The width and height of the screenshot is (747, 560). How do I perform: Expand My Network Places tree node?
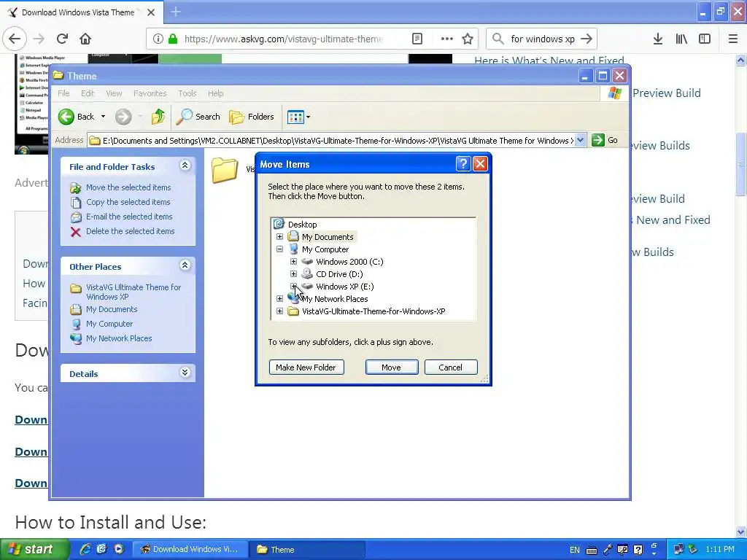coord(279,298)
